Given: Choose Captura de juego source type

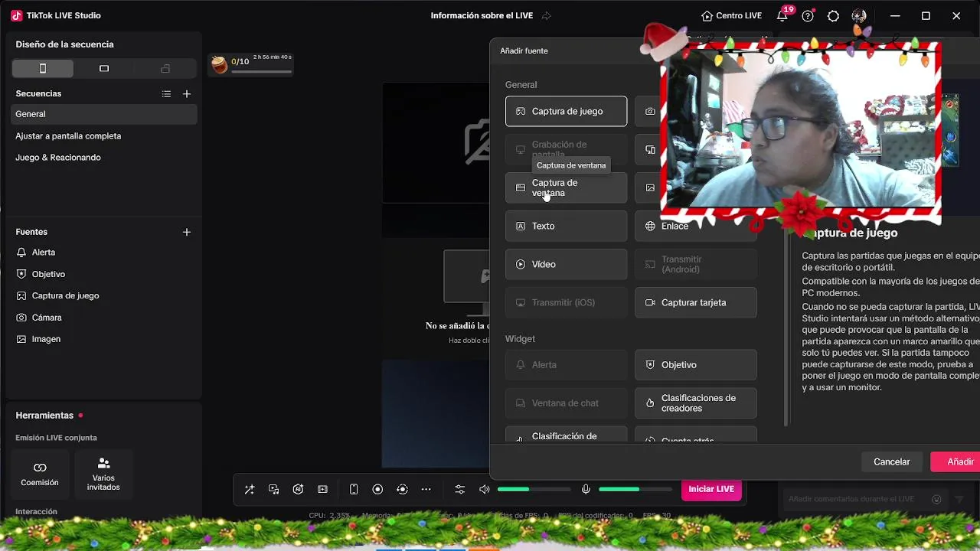Looking at the screenshot, I should tap(567, 112).
